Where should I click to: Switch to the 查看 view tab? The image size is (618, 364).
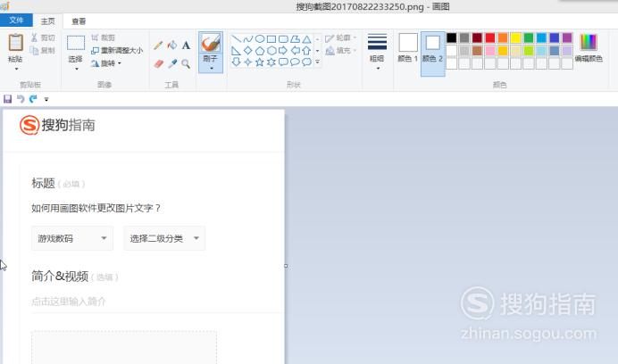79,21
